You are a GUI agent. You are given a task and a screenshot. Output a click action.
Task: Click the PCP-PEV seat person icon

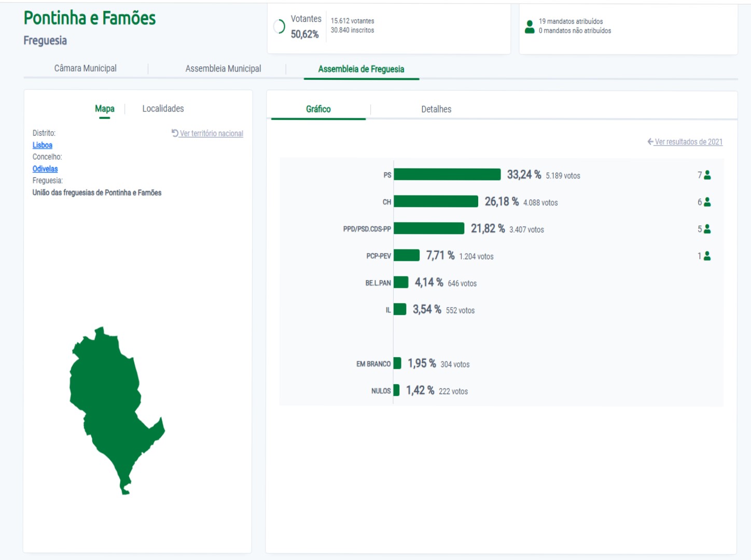point(707,256)
